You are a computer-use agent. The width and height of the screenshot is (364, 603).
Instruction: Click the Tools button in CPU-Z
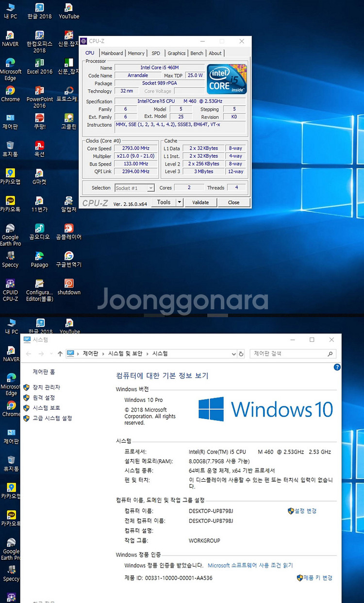click(164, 202)
